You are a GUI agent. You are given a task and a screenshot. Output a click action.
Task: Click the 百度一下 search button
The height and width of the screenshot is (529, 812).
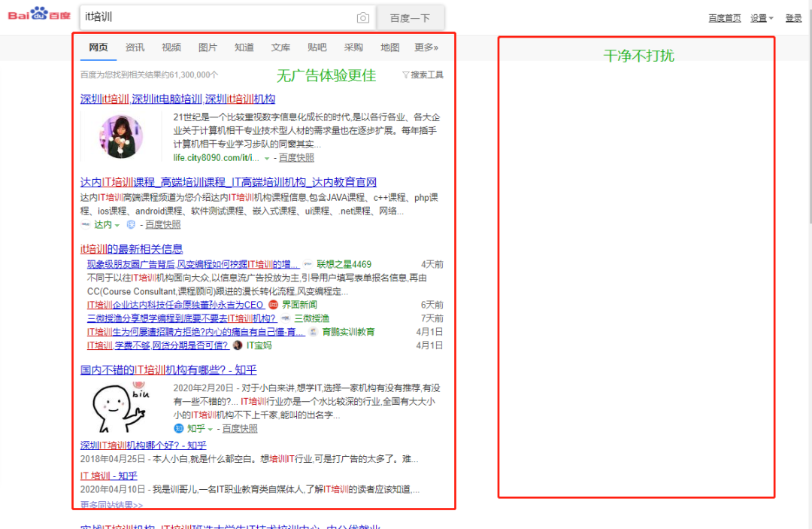click(411, 18)
